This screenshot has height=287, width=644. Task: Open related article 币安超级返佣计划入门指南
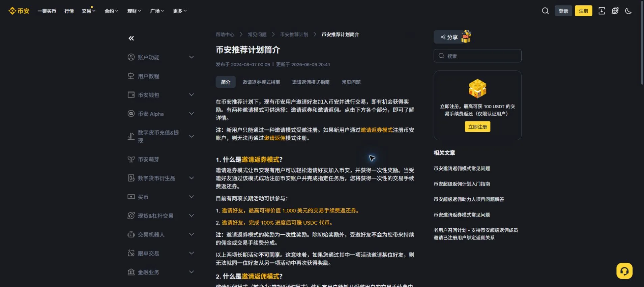462,184
